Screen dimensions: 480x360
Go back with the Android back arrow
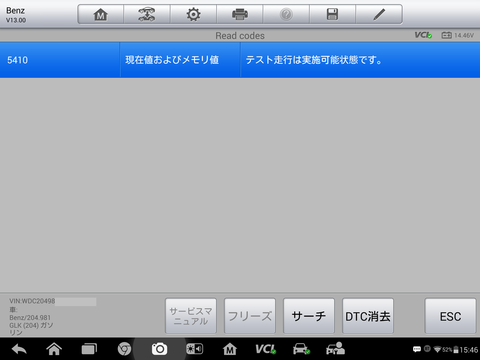(19, 349)
